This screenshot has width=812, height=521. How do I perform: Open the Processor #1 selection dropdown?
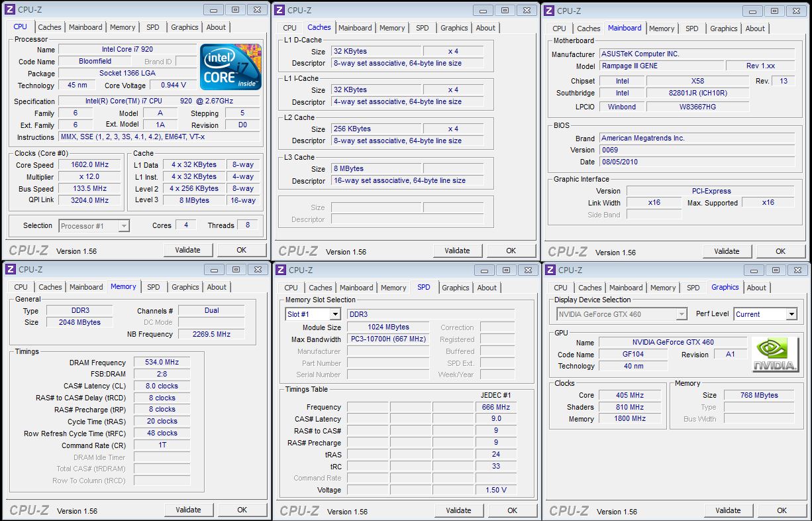(123, 226)
